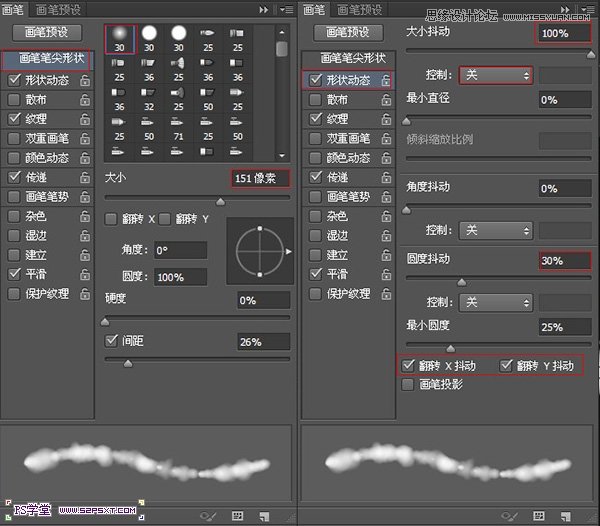Toggle 翻转 Y 抖动 checkbox
600x526 pixels.
506,365
